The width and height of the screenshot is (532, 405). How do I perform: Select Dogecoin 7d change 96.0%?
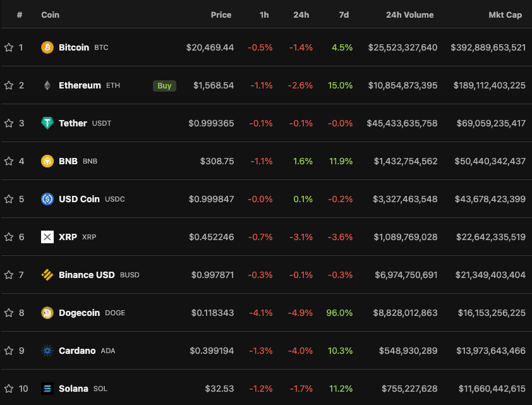click(x=339, y=313)
